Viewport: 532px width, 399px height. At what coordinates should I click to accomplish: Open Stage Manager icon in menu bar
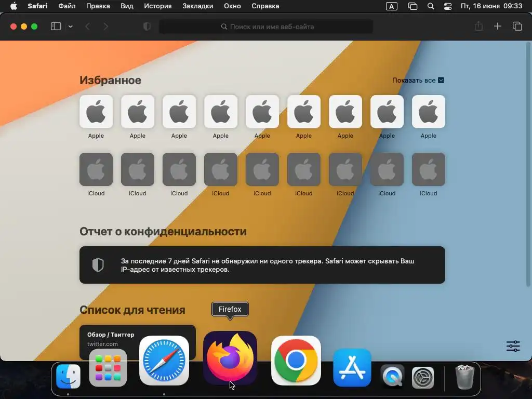(x=413, y=6)
